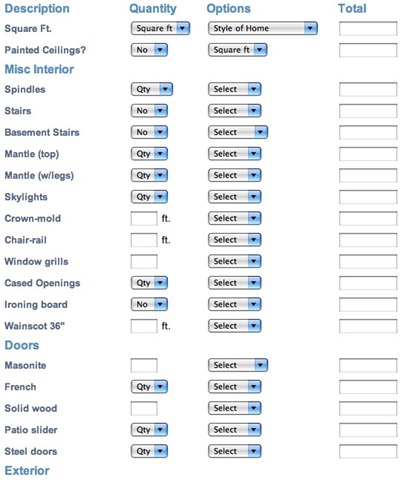Click the Steel doors Total field

click(368, 452)
